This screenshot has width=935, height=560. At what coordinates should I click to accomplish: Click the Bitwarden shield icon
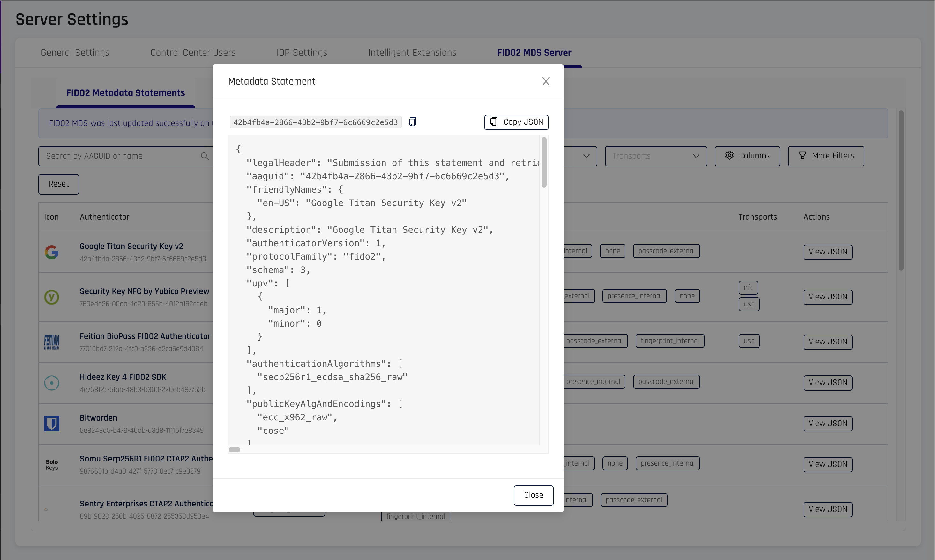51,424
